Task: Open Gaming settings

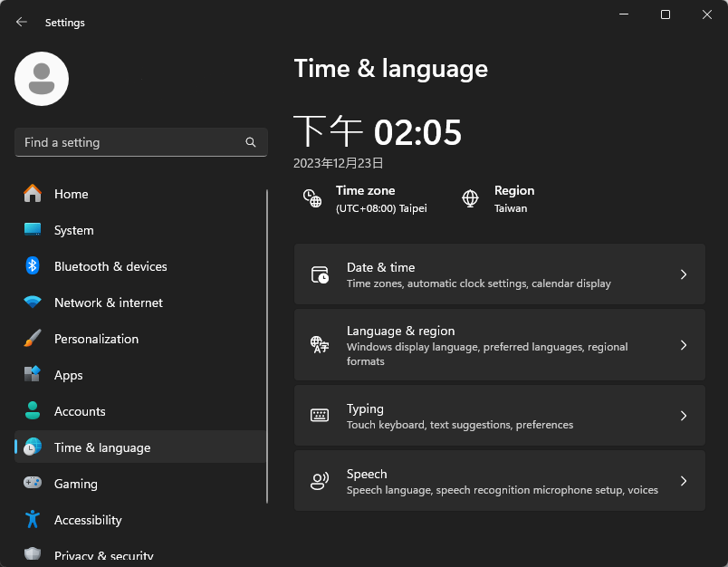Action: click(x=140, y=484)
